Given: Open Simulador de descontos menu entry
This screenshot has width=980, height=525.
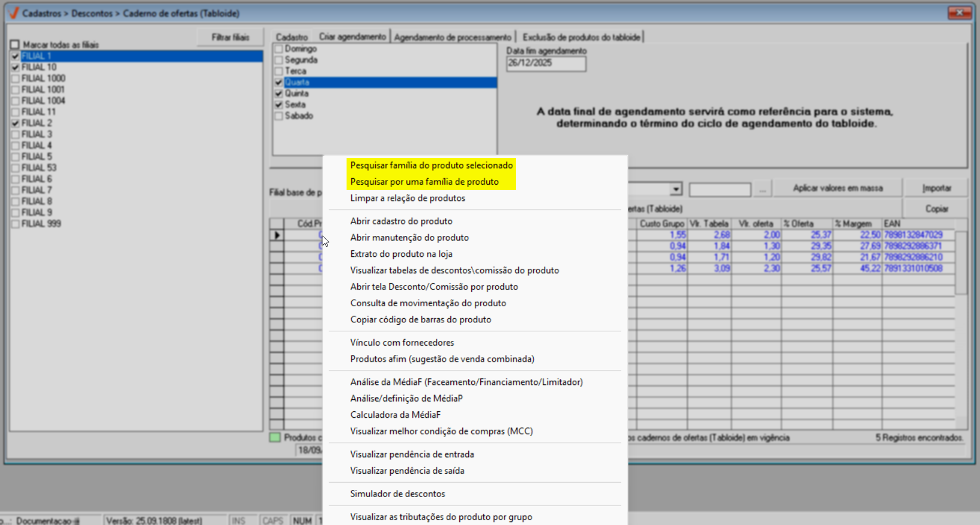Looking at the screenshot, I should [397, 493].
